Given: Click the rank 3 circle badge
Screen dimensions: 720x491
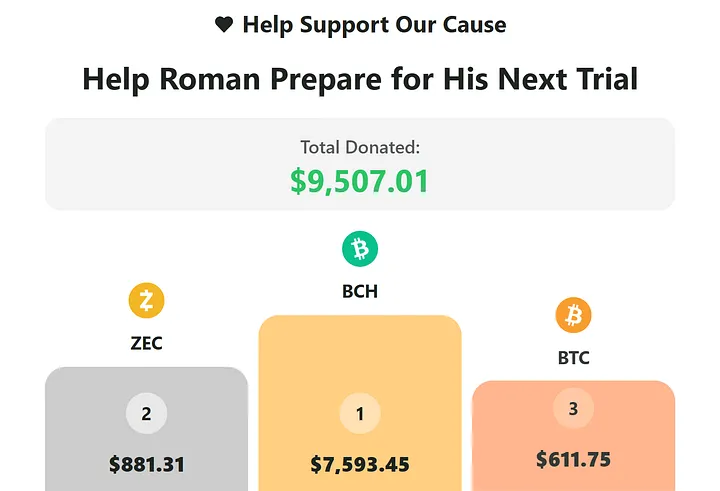Looking at the screenshot, I should click(x=574, y=408).
